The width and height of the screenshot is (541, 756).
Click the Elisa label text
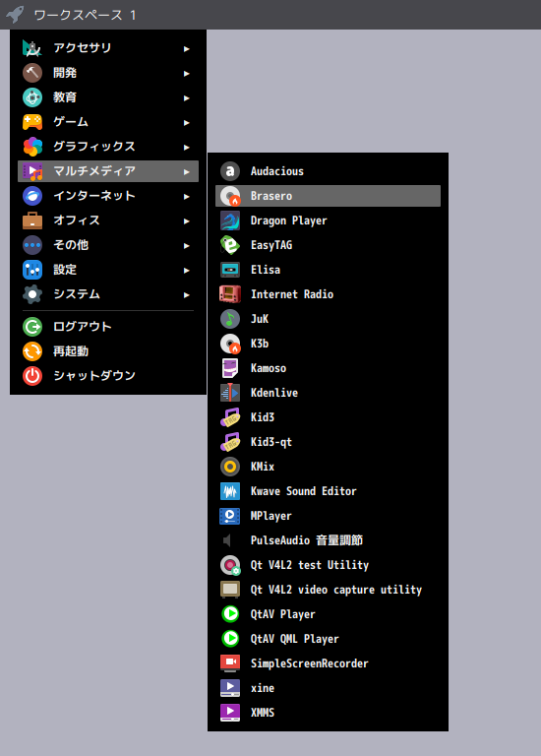266,270
